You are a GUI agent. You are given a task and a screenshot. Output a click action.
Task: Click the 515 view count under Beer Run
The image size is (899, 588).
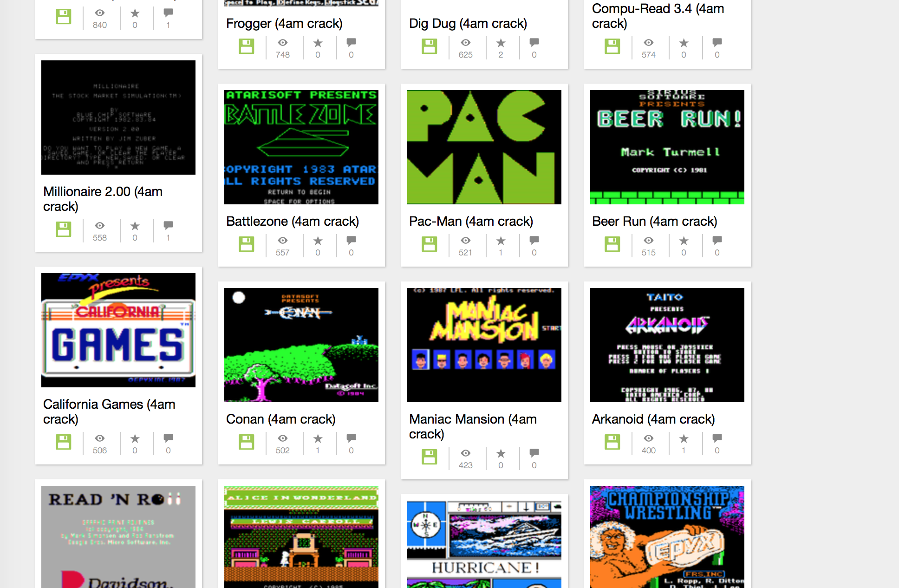[648, 253]
